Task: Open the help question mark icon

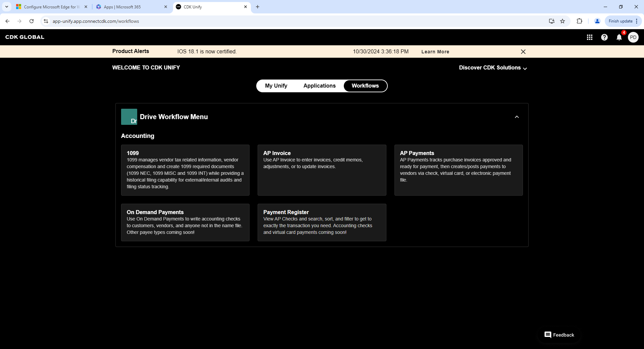Action: coord(604,37)
